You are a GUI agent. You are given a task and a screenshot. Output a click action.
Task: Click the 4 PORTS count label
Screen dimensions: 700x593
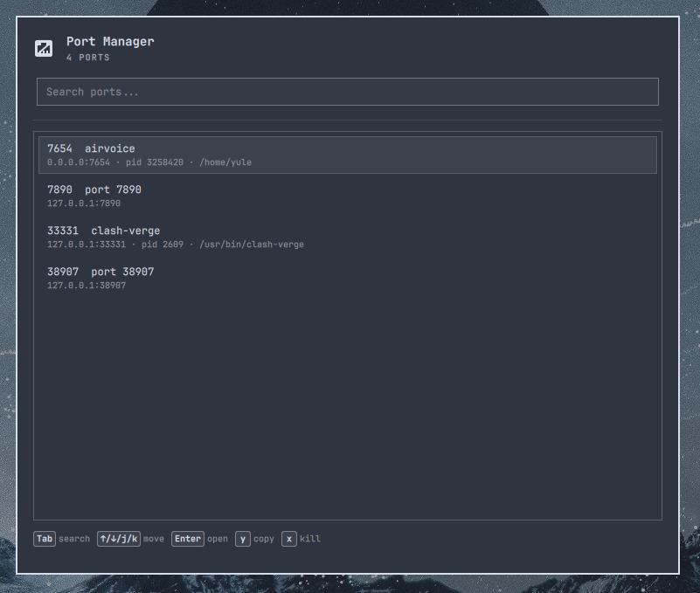(x=88, y=58)
